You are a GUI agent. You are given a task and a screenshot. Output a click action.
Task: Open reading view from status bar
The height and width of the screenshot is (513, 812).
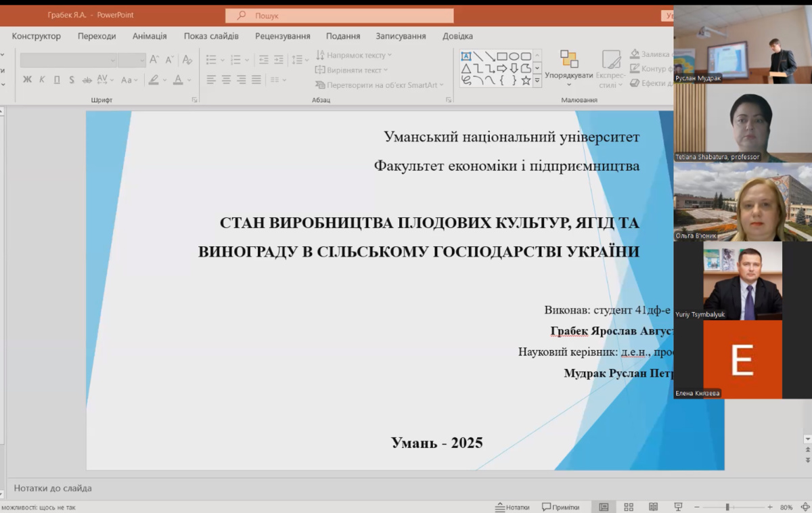point(653,507)
